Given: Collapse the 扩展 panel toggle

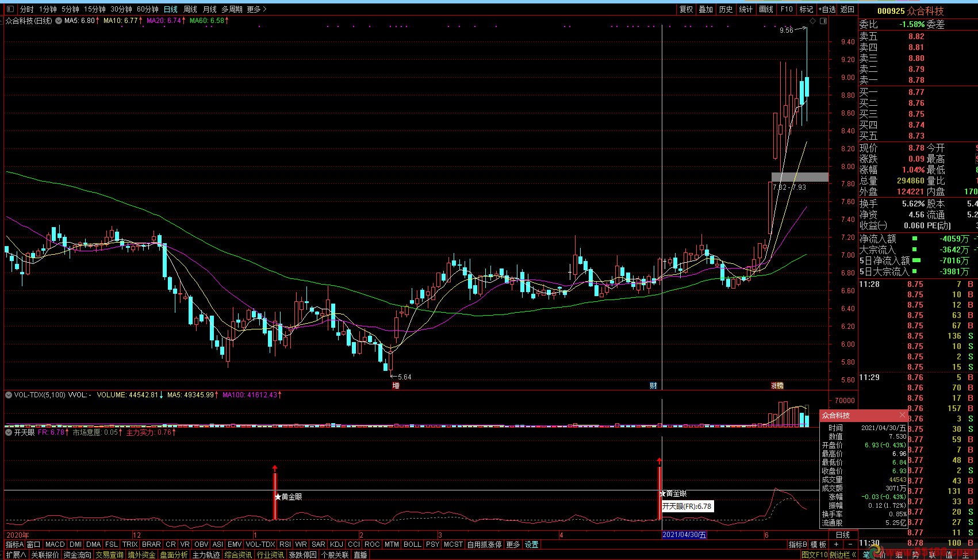Looking at the screenshot, I should coord(16,555).
